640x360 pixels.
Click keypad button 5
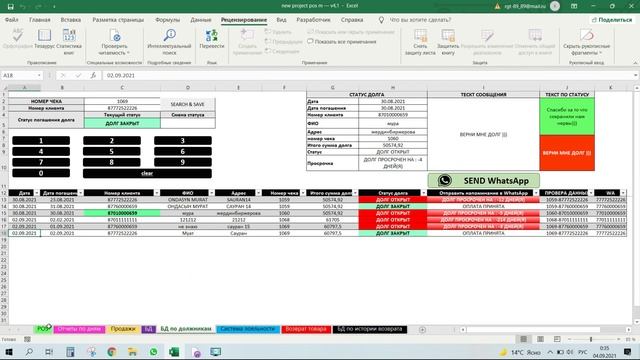(x=112, y=151)
